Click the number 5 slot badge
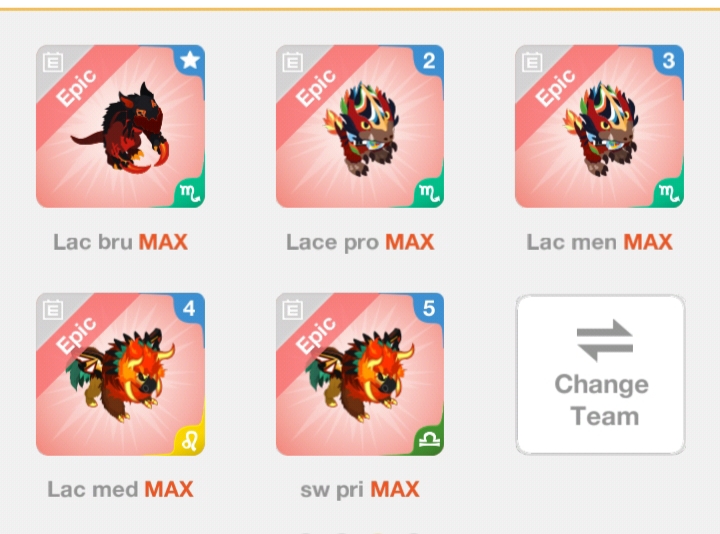The height and width of the screenshot is (534, 720). (429, 308)
